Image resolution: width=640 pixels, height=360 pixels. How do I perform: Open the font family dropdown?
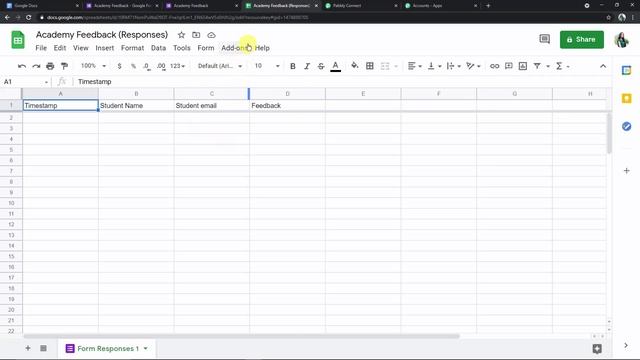(x=220, y=66)
